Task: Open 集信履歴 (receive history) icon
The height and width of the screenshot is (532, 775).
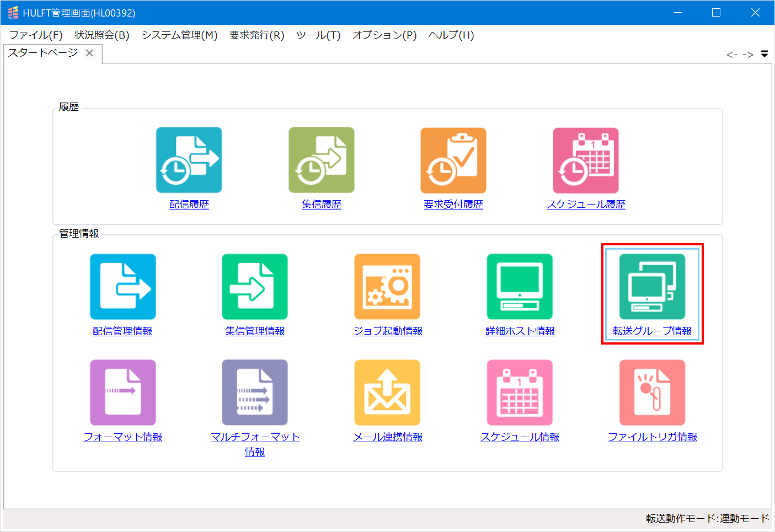Action: [x=321, y=160]
